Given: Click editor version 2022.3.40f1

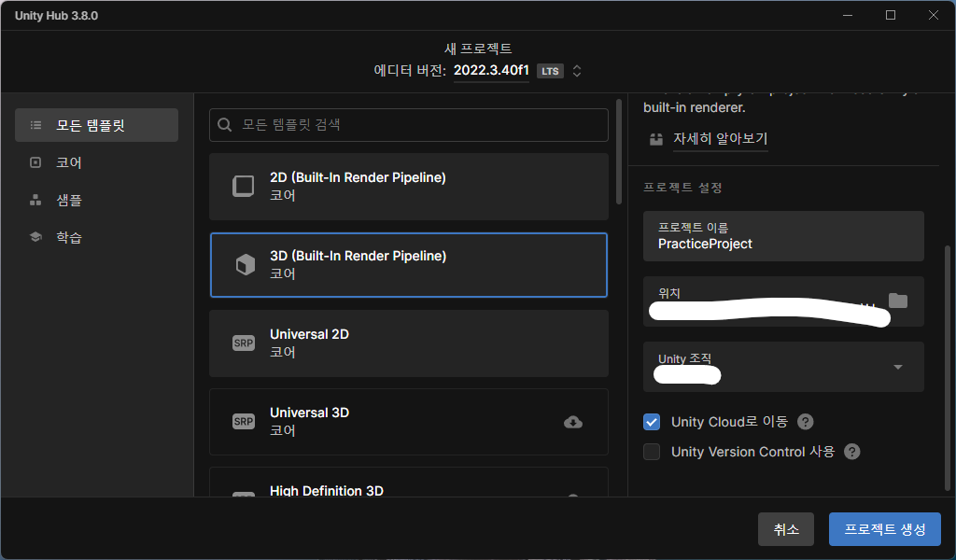Looking at the screenshot, I should [491, 71].
